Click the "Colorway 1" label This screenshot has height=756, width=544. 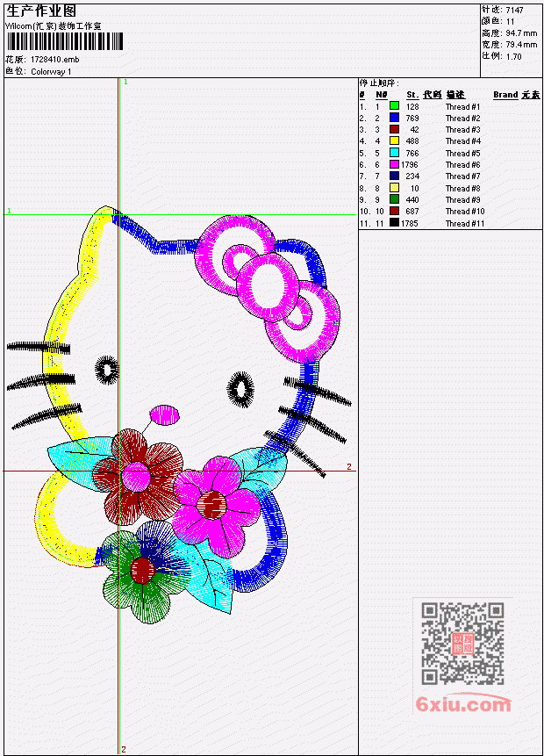coord(51,72)
